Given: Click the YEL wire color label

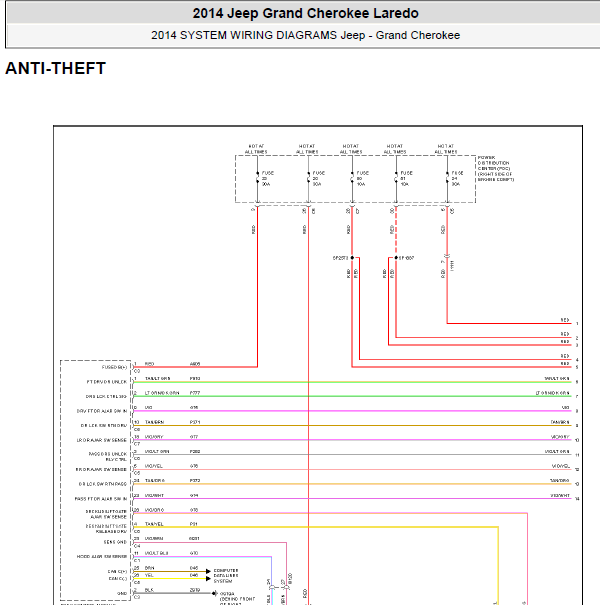Looking at the screenshot, I should tap(149, 575).
